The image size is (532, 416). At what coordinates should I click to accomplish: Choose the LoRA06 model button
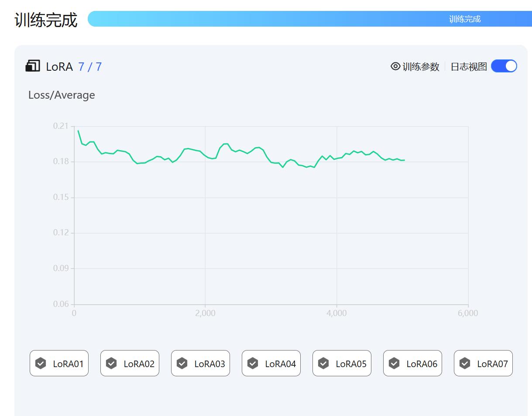pos(412,363)
